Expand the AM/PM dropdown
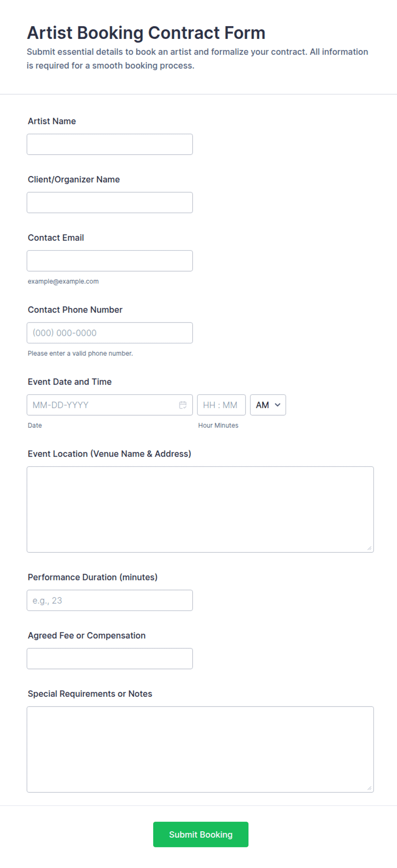Image resolution: width=397 pixels, height=868 pixels. 268,405
